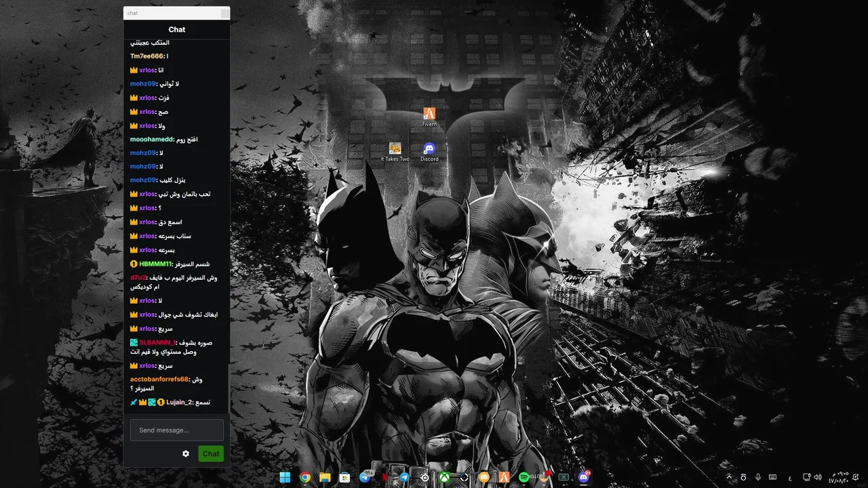Image resolution: width=868 pixels, height=488 pixels.
Task: Click username Lujain_2 in chat
Action: [179, 403]
